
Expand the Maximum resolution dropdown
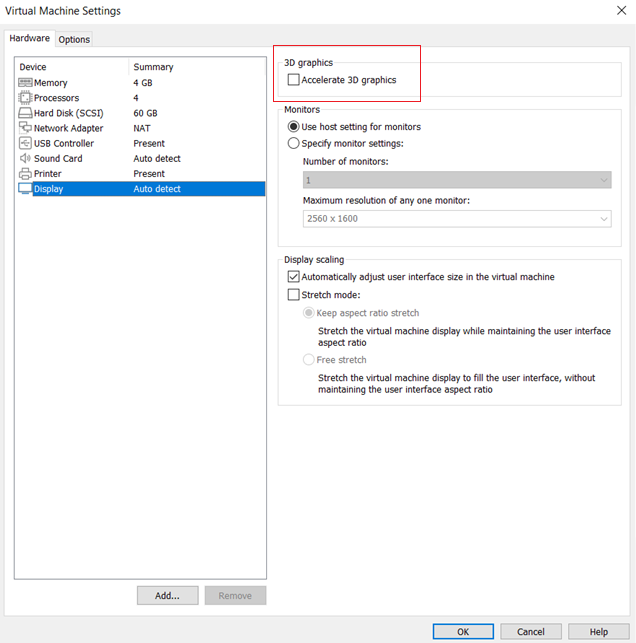pyautogui.click(x=457, y=218)
